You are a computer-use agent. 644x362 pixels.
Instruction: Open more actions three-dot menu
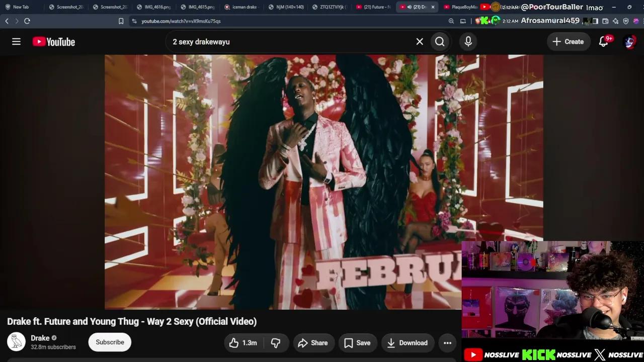tap(447, 343)
